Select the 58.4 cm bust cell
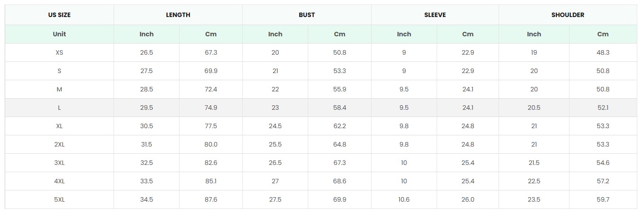Viewport: 644px width, 212px height. point(340,108)
